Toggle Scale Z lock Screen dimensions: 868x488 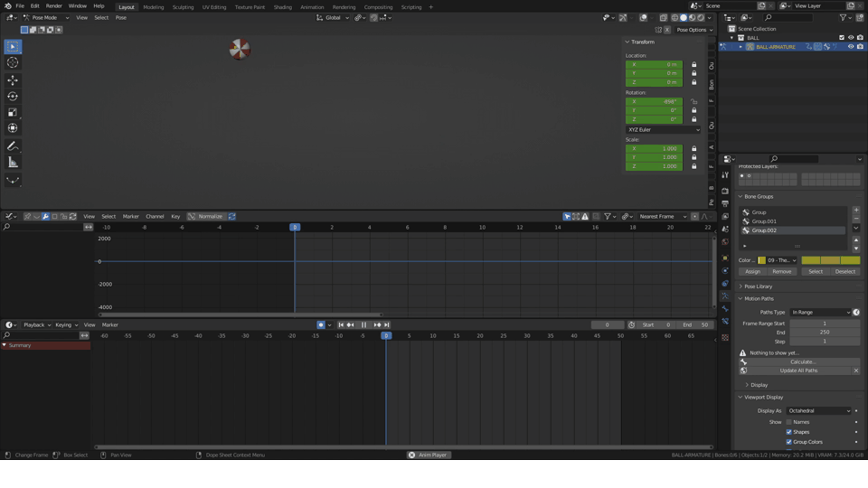coord(693,166)
